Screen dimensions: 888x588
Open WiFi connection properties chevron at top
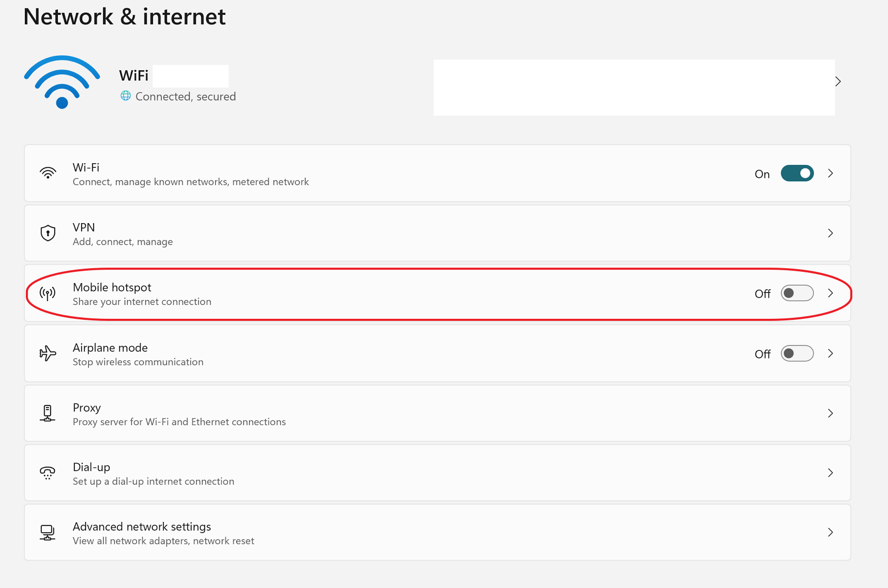(838, 82)
